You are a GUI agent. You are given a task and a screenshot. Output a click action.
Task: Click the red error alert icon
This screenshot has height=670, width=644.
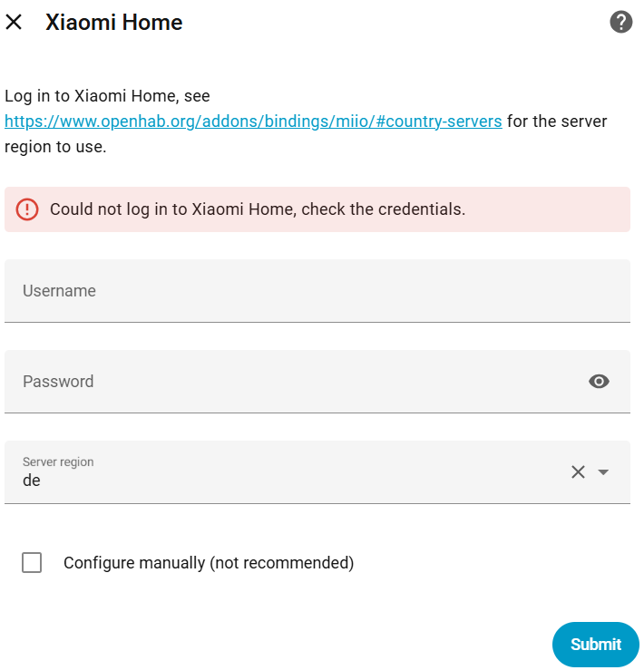(x=28, y=209)
